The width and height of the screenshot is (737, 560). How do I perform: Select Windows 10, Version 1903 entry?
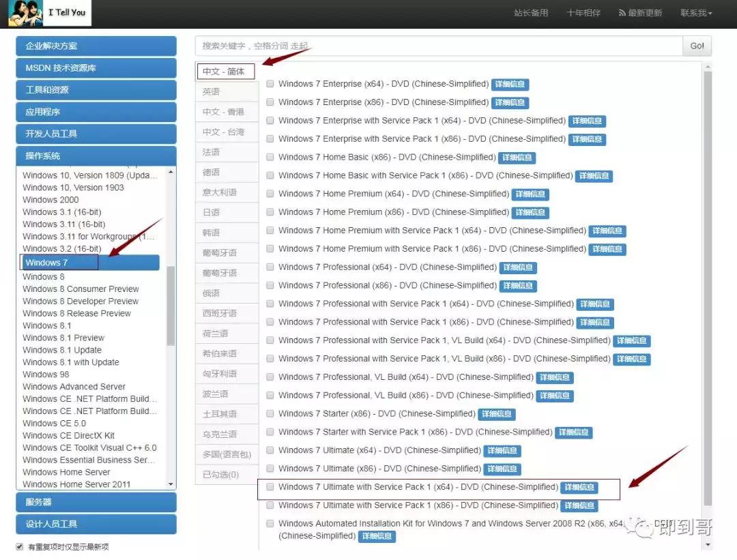pos(73,188)
